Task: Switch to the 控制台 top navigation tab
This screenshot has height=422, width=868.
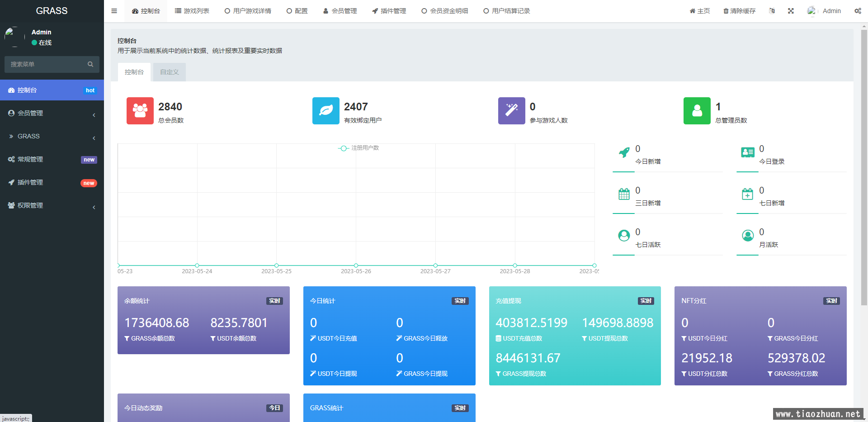Action: coord(146,11)
